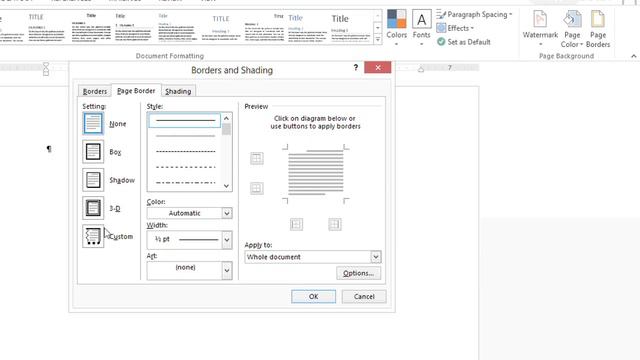Apply the gray caps TITLE style set
This screenshot has width=640, height=360.
point(221,28)
